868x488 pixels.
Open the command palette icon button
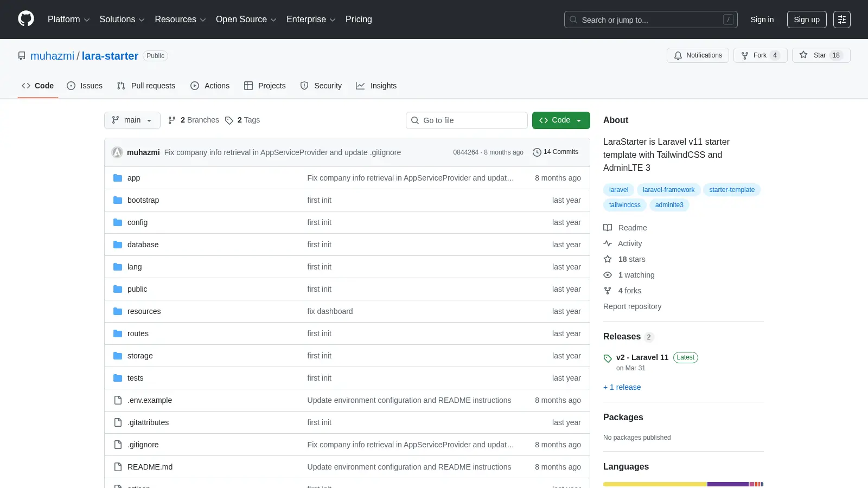(x=842, y=20)
